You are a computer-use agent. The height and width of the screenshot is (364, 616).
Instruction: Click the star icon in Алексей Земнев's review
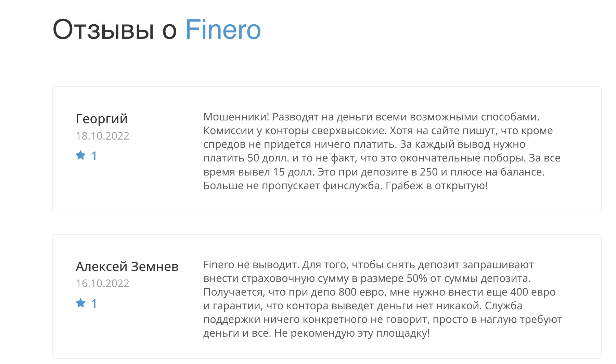[81, 303]
